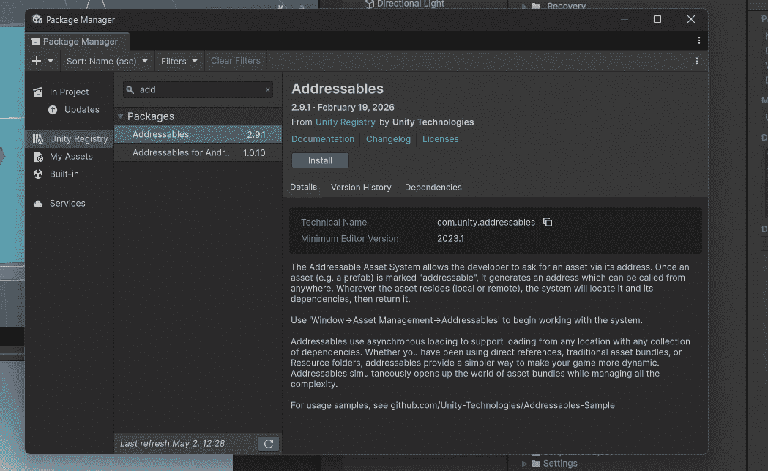Refresh the package list

coord(268,444)
